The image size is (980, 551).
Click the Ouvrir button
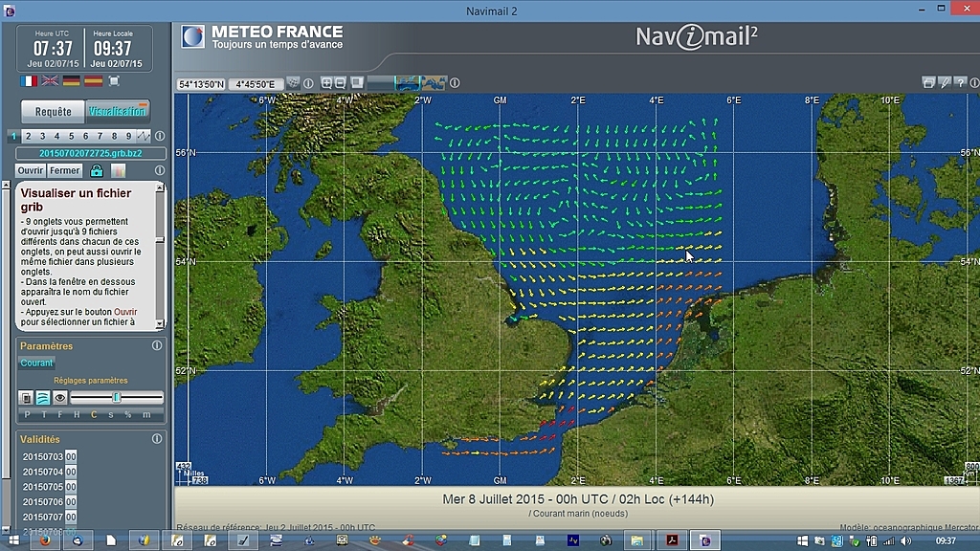31,171
